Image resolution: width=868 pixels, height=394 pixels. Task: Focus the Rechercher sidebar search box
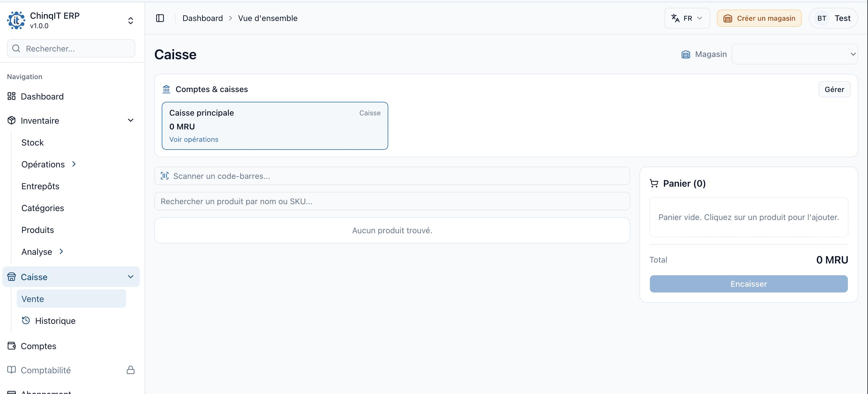click(x=71, y=49)
